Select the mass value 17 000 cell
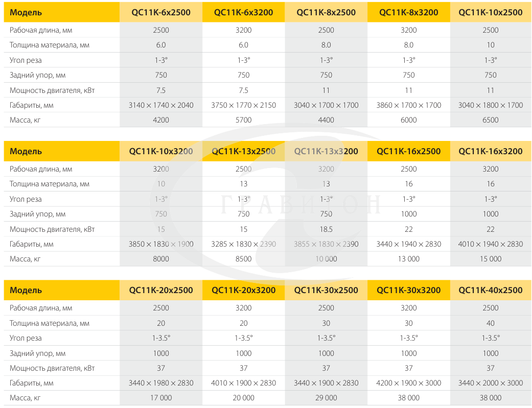 (161, 398)
